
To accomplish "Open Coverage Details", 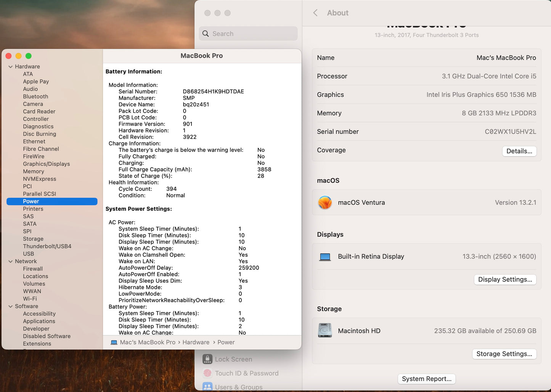I will 519,151.
